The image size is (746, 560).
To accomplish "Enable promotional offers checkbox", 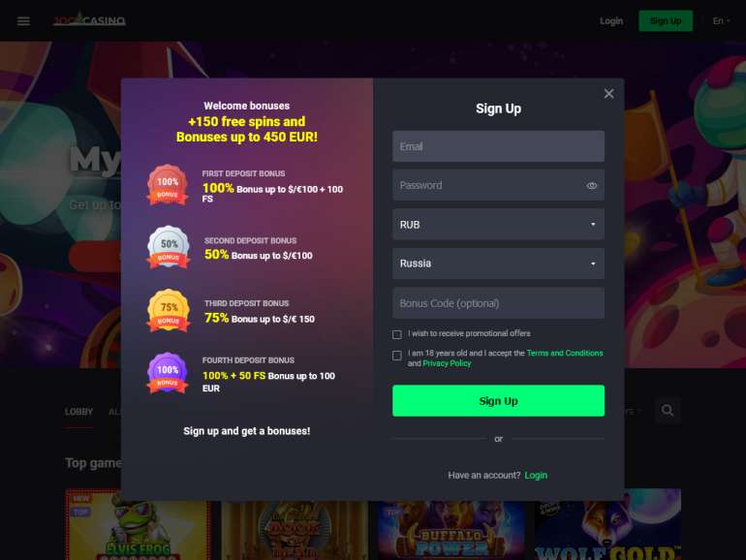I will [397, 334].
